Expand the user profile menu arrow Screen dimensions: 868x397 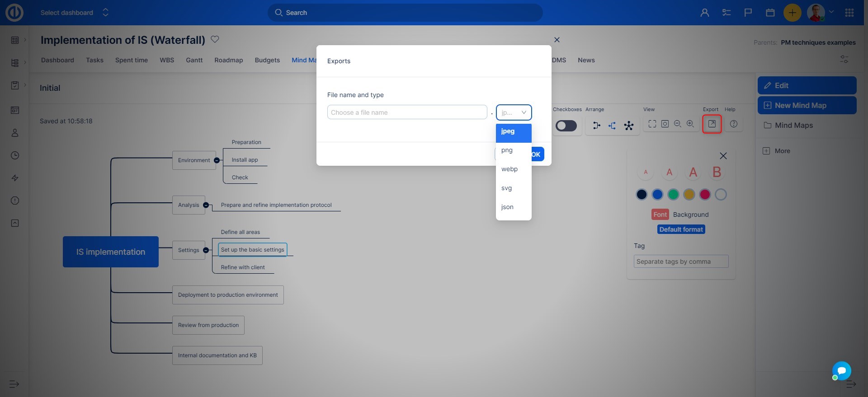(831, 12)
